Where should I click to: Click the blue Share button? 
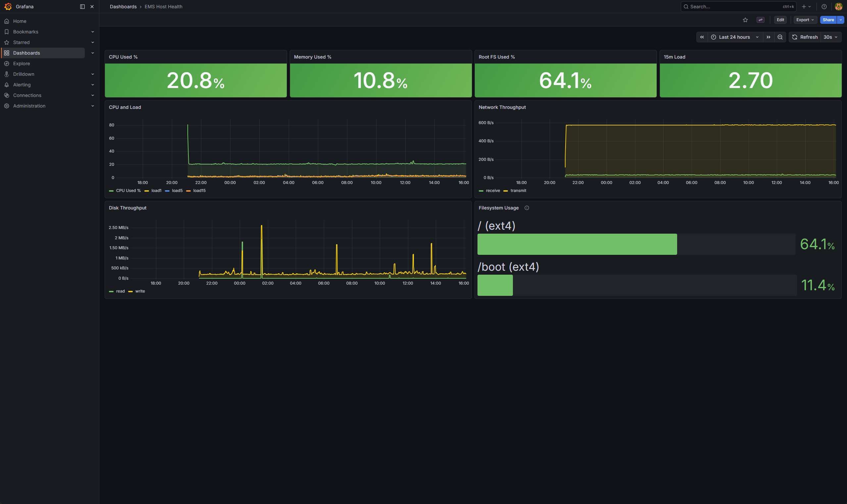(x=828, y=20)
